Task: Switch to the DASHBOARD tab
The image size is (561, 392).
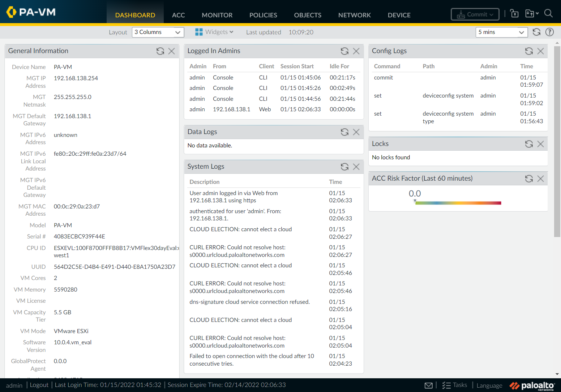Action: tap(135, 15)
